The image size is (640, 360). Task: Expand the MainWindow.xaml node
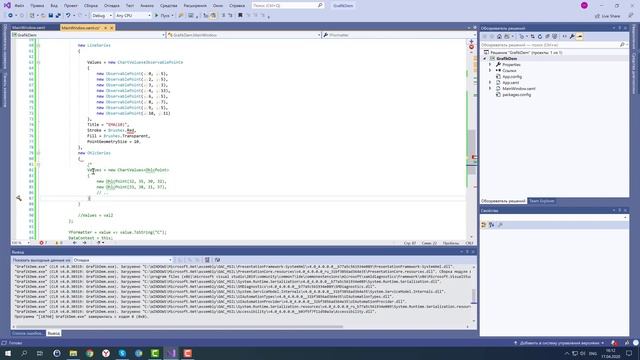point(490,88)
